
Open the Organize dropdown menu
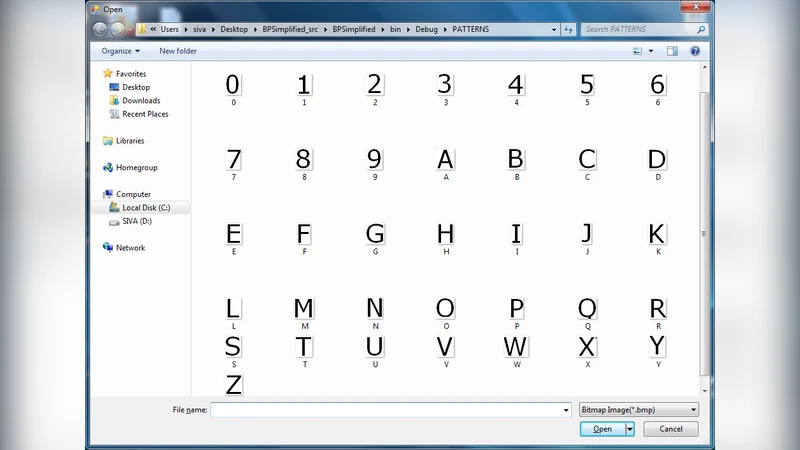(120, 51)
